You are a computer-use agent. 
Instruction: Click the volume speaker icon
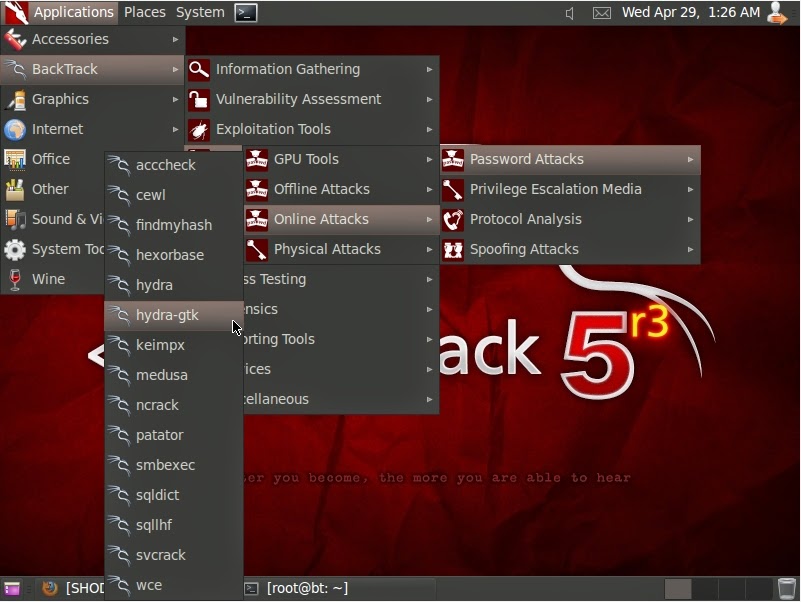pyautogui.click(x=570, y=13)
